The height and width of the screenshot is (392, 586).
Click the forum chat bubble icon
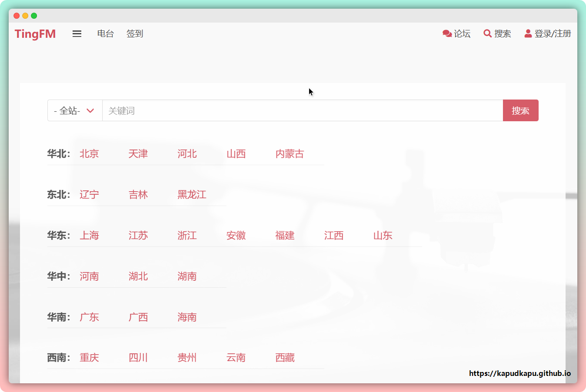[x=447, y=33]
